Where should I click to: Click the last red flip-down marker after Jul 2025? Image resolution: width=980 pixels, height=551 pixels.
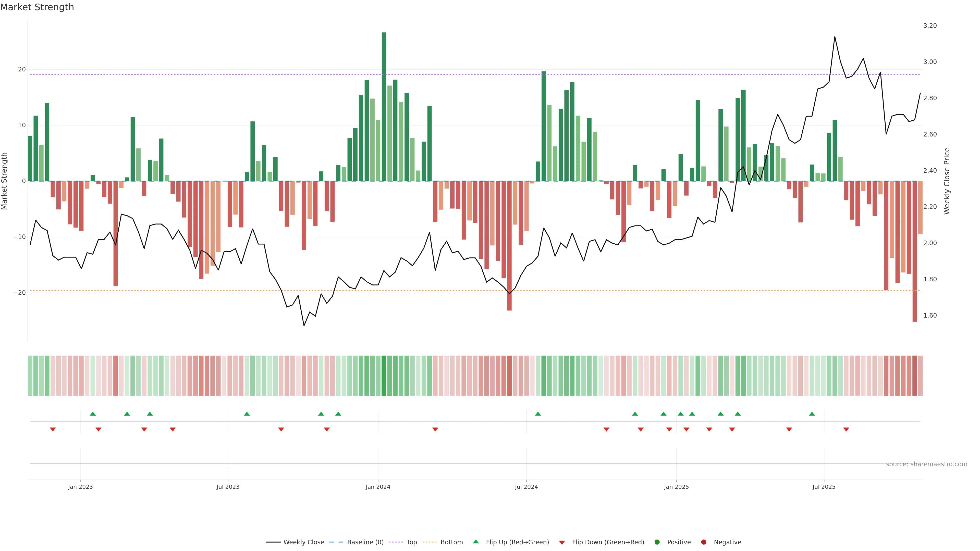(x=846, y=429)
